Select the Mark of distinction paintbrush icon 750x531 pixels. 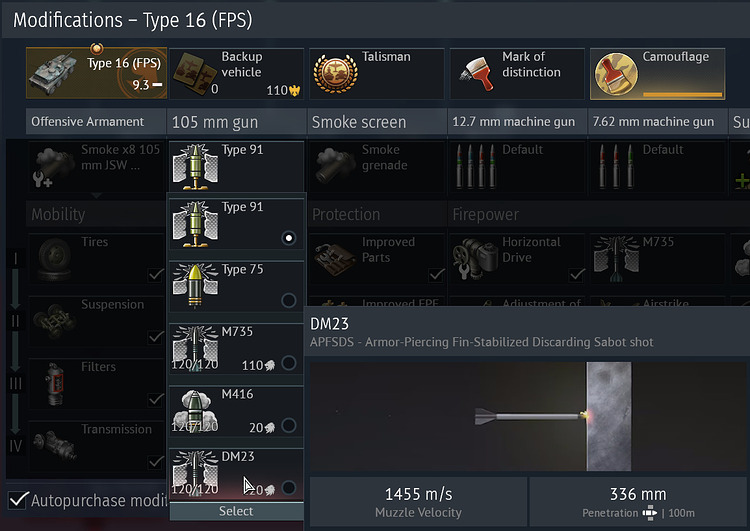click(x=477, y=74)
